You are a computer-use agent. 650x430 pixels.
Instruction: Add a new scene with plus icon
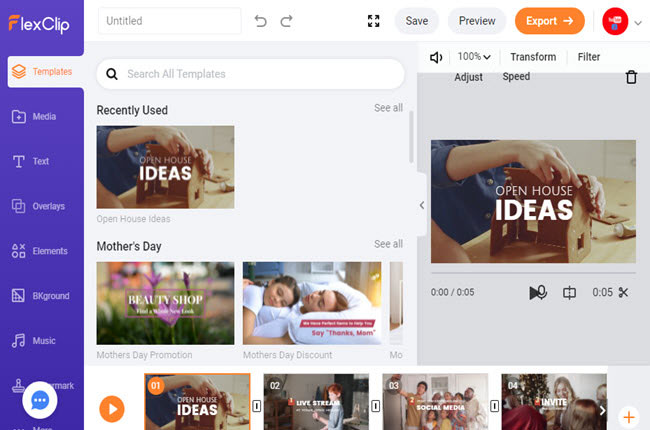click(x=628, y=416)
